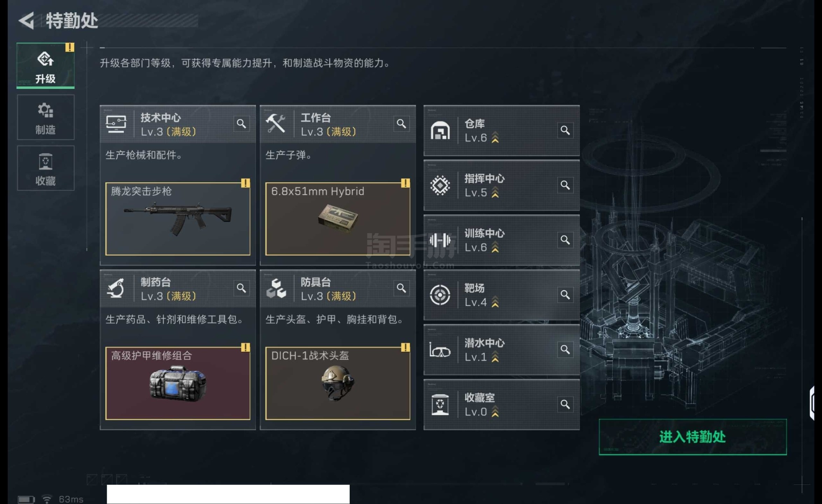Click the 进入特勤处 button

692,437
